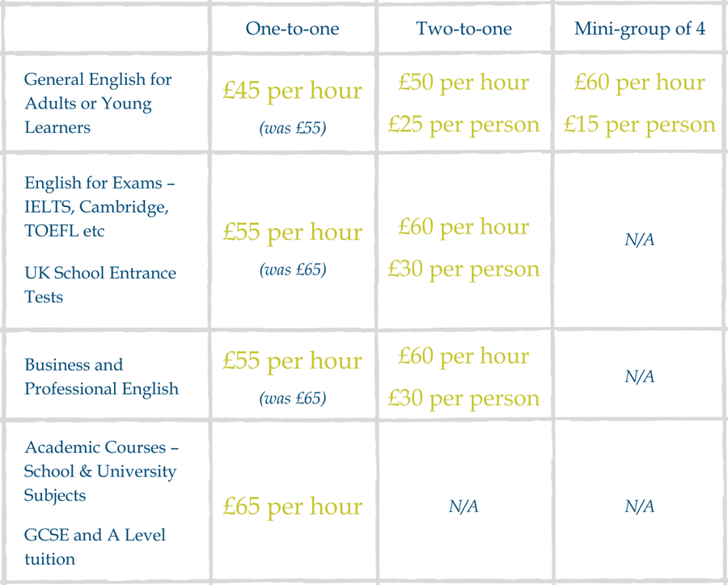Image resolution: width=728 pixels, height=585 pixels.
Task: Select GCSE and A Level tuition text
Action: [95, 547]
